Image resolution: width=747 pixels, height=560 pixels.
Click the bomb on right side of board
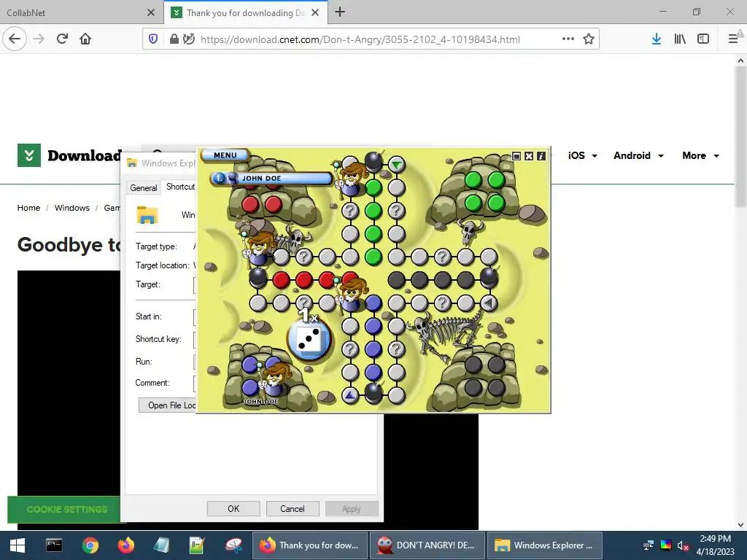coord(489,276)
